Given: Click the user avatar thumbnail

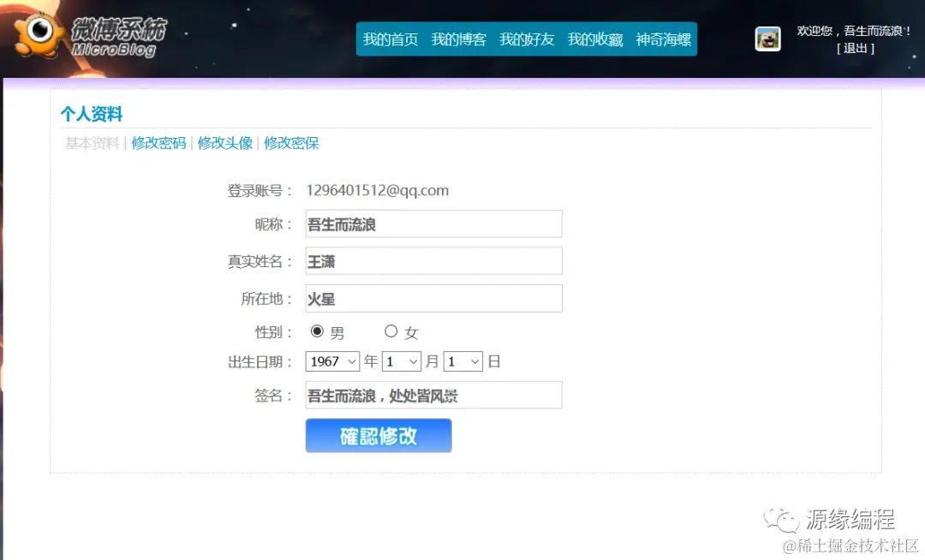Looking at the screenshot, I should (x=768, y=39).
